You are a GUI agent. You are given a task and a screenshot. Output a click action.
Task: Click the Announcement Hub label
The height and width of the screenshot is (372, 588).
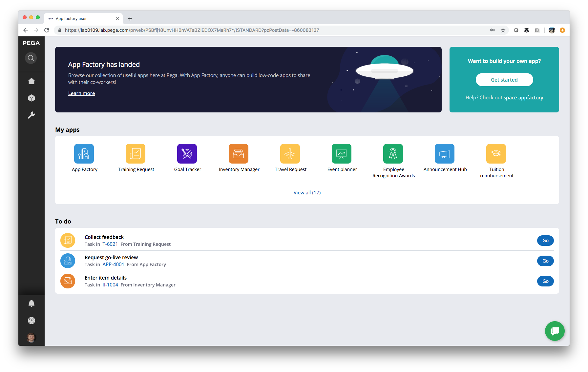(x=445, y=169)
